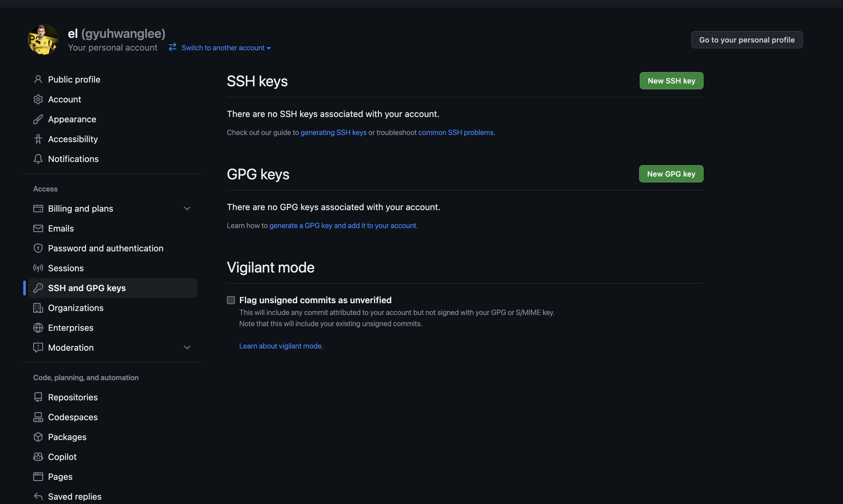Viewport: 843px width, 504px height.
Task: Open Switch to another account dropdown
Action: 226,48
